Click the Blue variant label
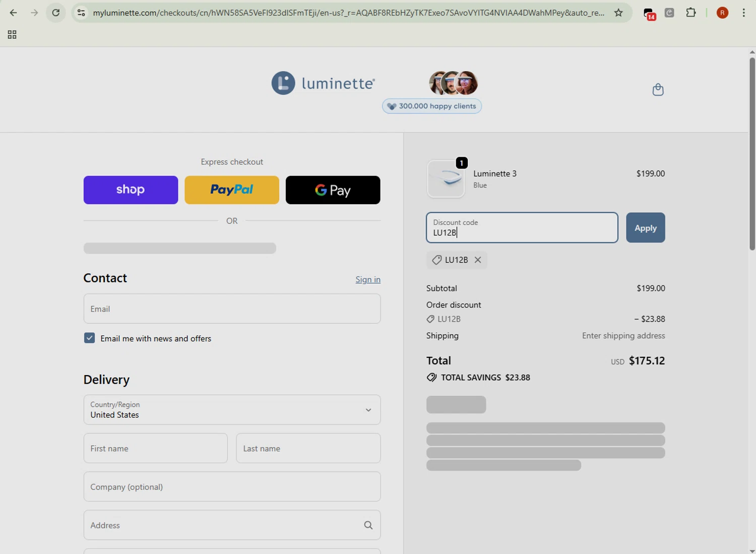This screenshot has height=554, width=756. click(480, 186)
